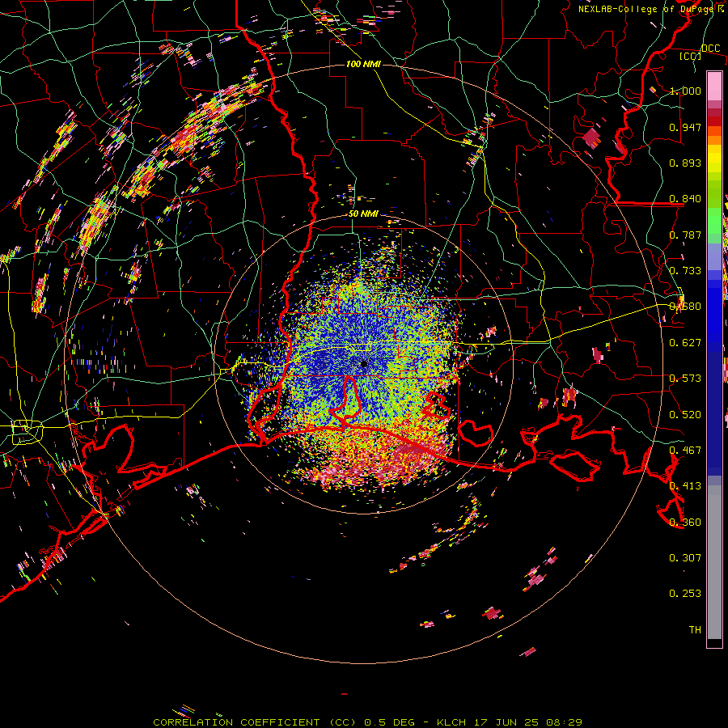Click the 0.467 value on the color scale
The height and width of the screenshot is (728, 728).
tap(685, 451)
